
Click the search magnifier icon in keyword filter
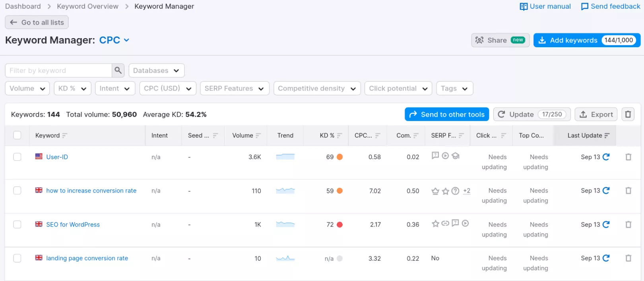(118, 70)
